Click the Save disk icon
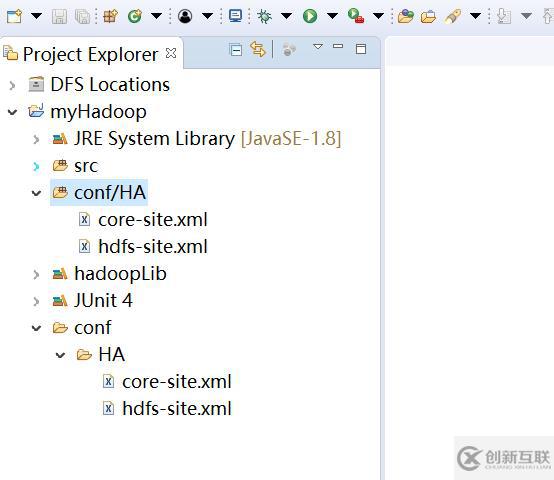This screenshot has height=480, width=554. (x=59, y=17)
